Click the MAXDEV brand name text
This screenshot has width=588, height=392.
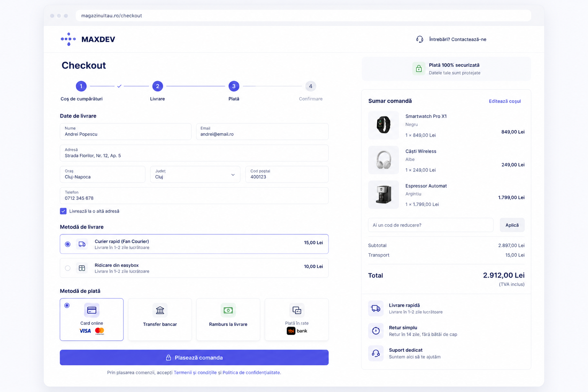[x=98, y=39]
